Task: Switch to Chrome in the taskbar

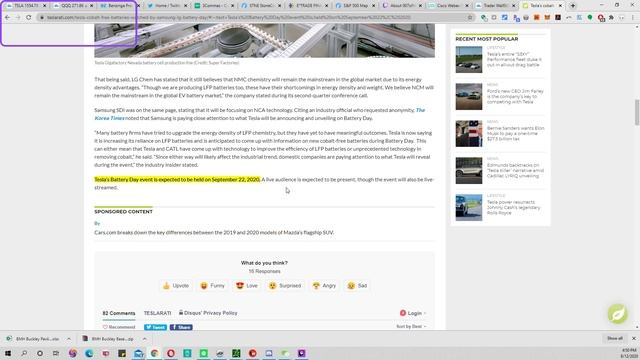Action: pyautogui.click(x=154, y=353)
